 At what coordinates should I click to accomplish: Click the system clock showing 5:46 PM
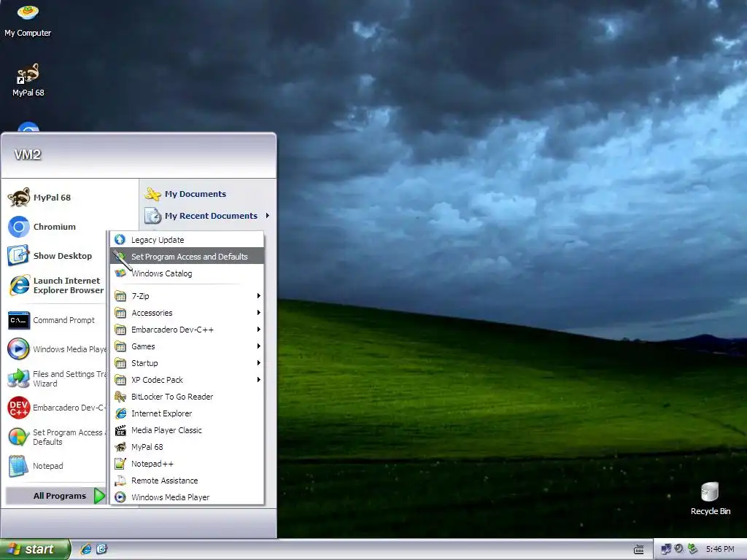coord(720,549)
